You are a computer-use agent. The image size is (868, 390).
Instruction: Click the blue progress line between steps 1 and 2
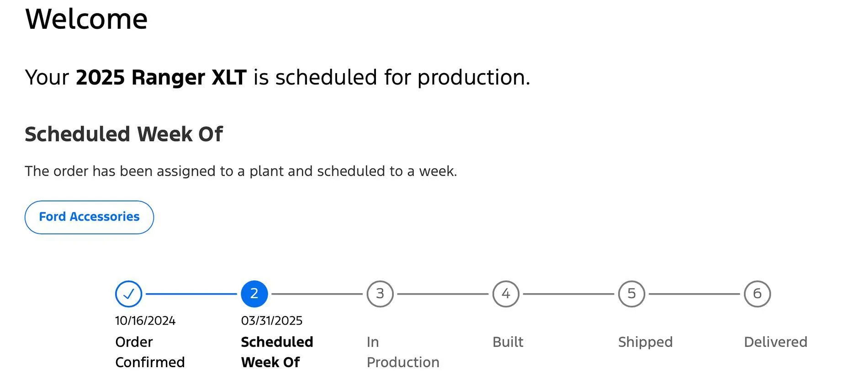click(x=191, y=294)
